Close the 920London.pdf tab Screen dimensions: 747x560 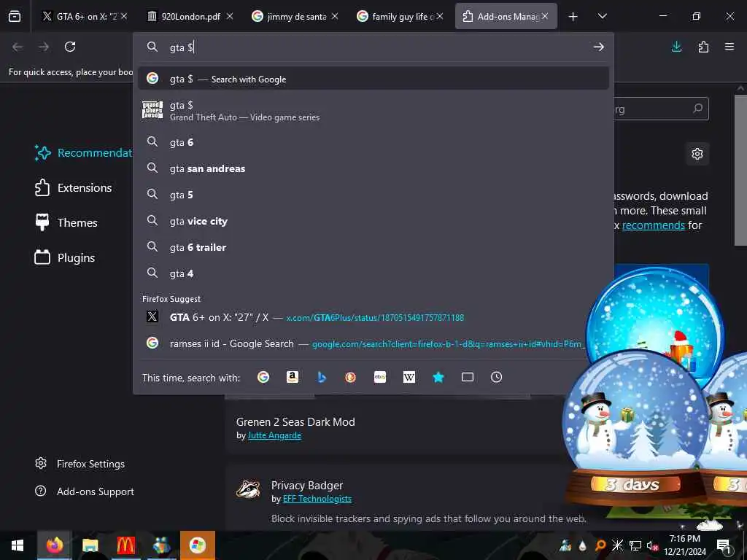(229, 16)
